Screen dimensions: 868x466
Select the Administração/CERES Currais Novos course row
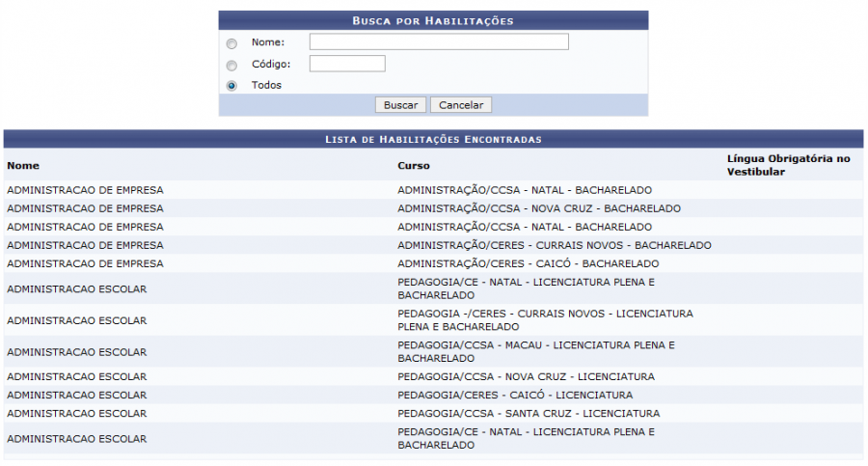click(555, 245)
